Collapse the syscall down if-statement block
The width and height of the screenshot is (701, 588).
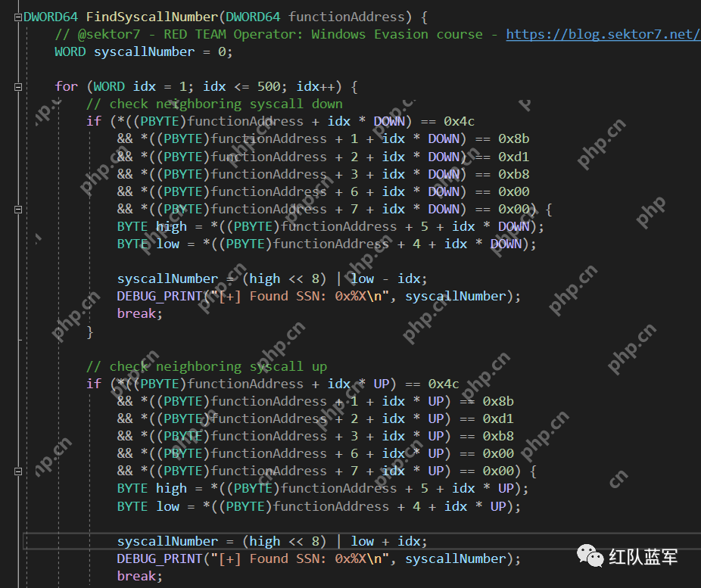click(17, 209)
